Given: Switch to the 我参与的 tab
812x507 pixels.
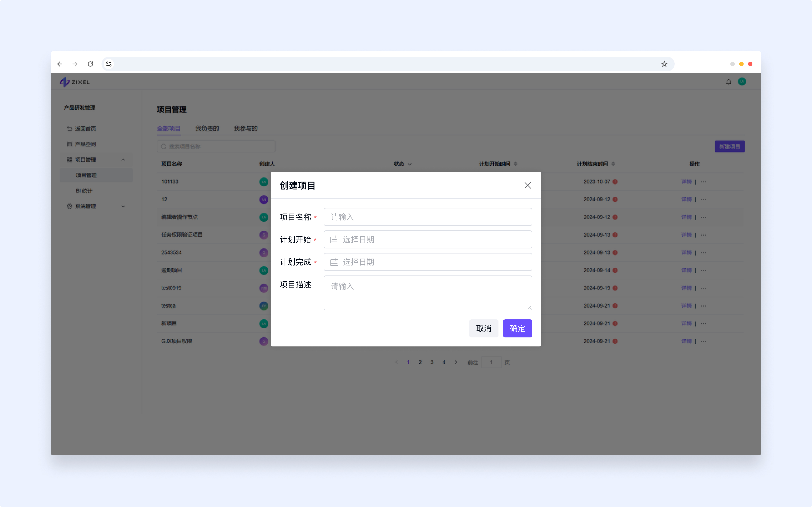Looking at the screenshot, I should (246, 128).
